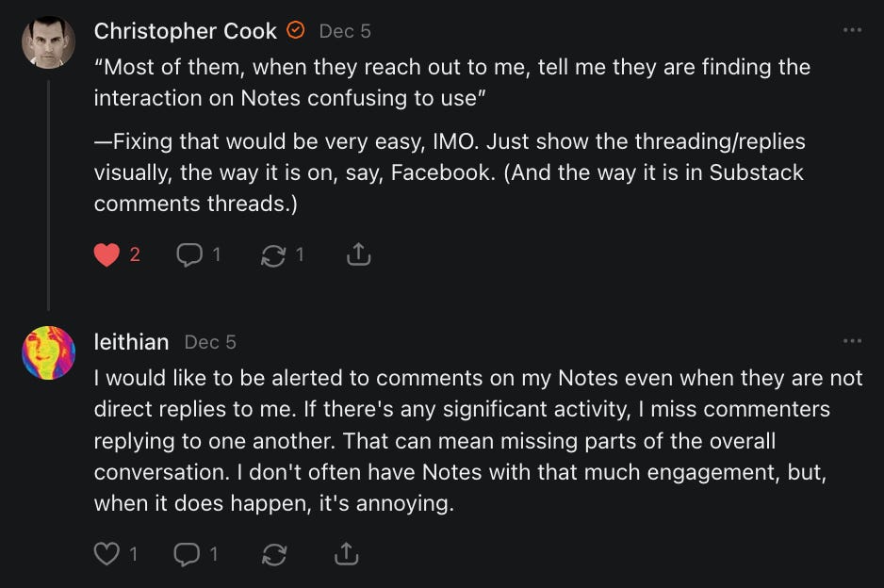
Task: Click the reply count beside leithian's comment icon
Action: [214, 554]
